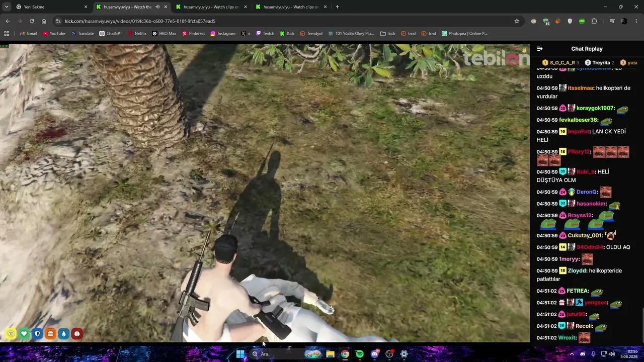Open the 101 YüzBir Okey Plus bookmark
Viewport: 644px width, 362px height.
click(351, 34)
